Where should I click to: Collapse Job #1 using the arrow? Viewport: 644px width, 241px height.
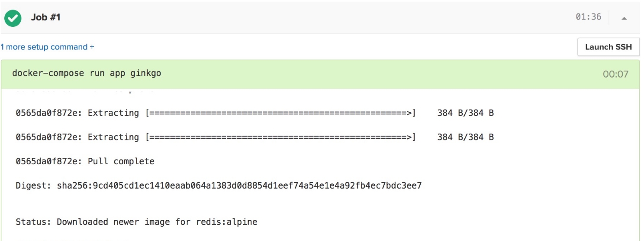click(x=624, y=18)
